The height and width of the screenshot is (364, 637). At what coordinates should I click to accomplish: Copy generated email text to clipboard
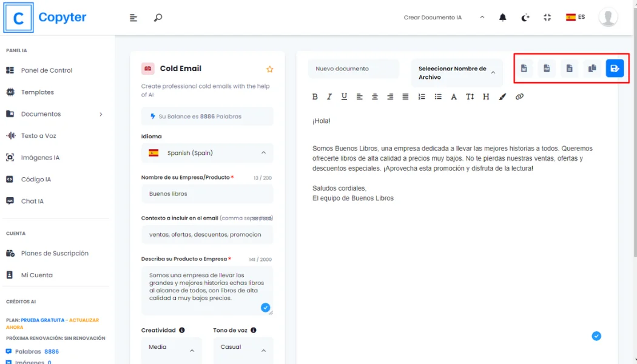pyautogui.click(x=592, y=69)
